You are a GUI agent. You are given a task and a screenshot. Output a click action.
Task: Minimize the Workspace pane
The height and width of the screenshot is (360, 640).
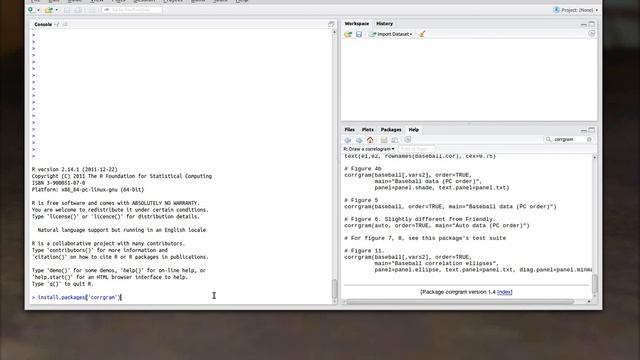pyautogui.click(x=584, y=24)
